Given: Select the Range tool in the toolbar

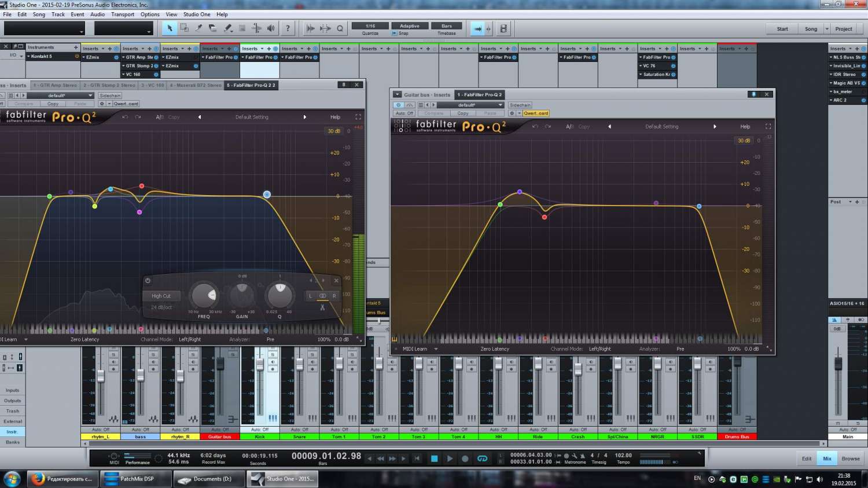Looking at the screenshot, I should click(x=184, y=28).
